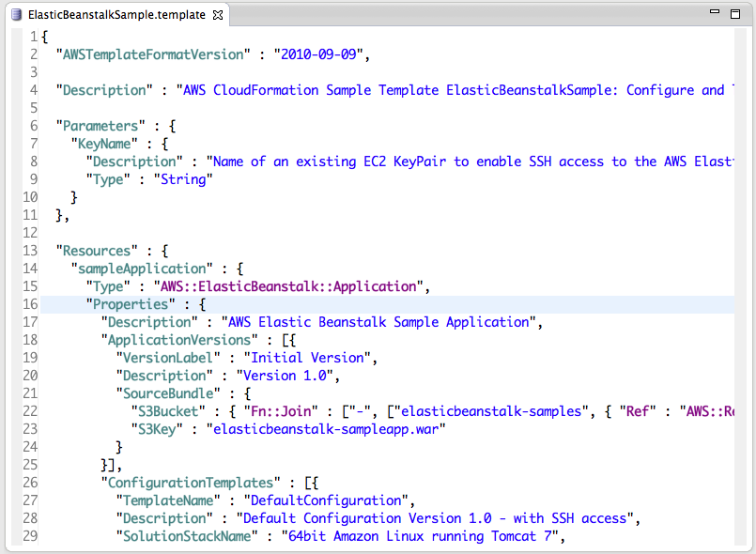The width and height of the screenshot is (756, 554).
Task: Click the "Fn::Join" function name
Action: pos(281,411)
